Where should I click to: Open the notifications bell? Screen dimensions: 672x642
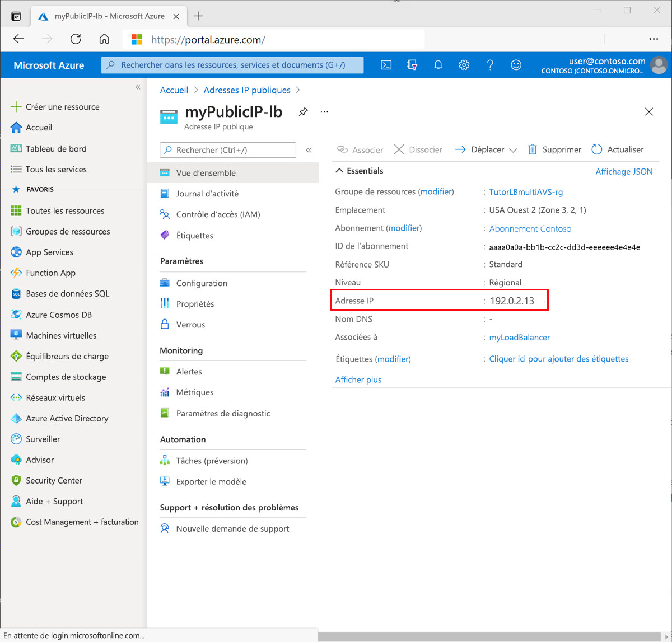(x=438, y=65)
